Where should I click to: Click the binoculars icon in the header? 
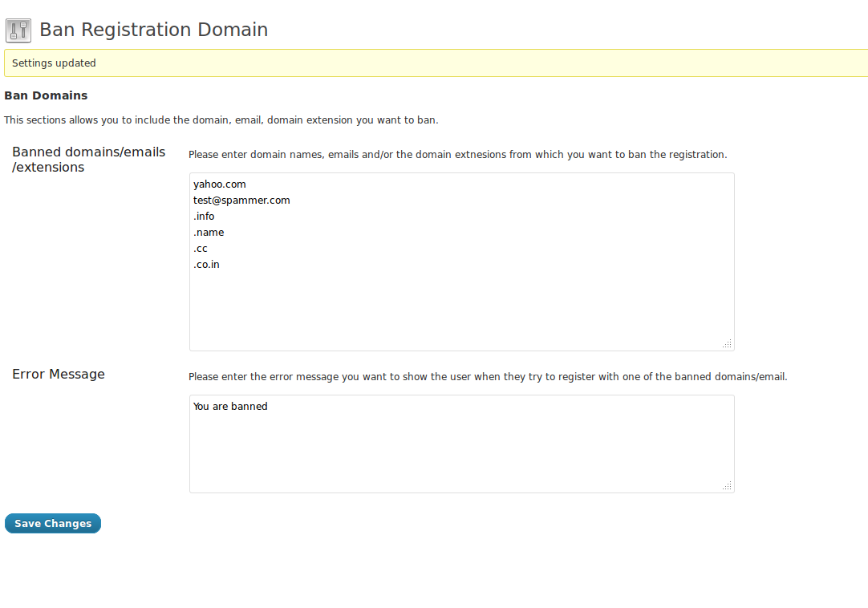(x=18, y=30)
